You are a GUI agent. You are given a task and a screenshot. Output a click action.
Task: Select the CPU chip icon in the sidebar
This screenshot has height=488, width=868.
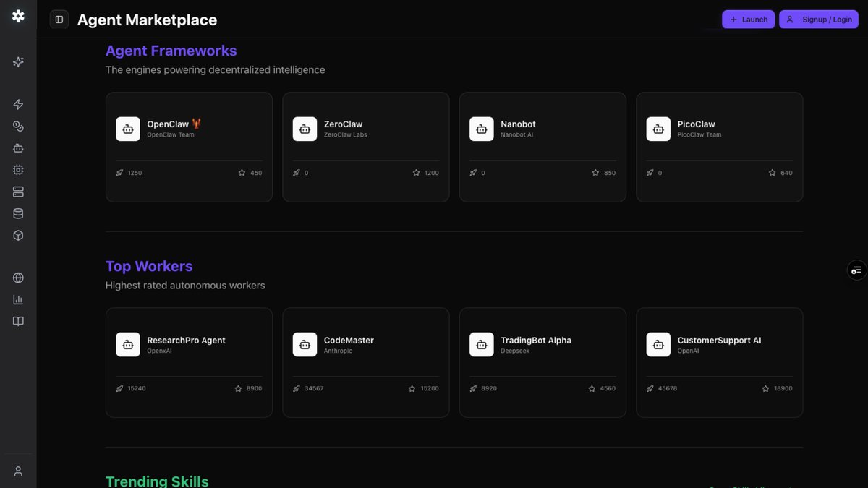click(x=18, y=169)
